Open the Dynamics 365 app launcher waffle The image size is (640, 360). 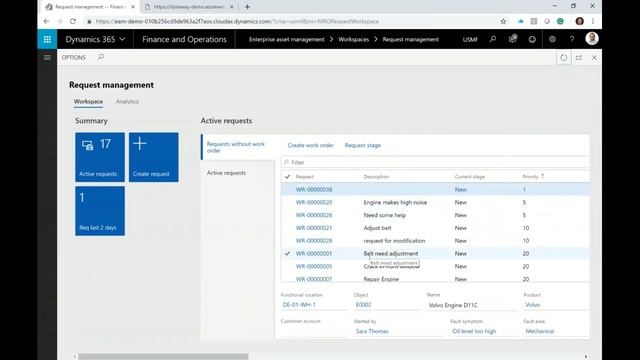(x=47, y=39)
